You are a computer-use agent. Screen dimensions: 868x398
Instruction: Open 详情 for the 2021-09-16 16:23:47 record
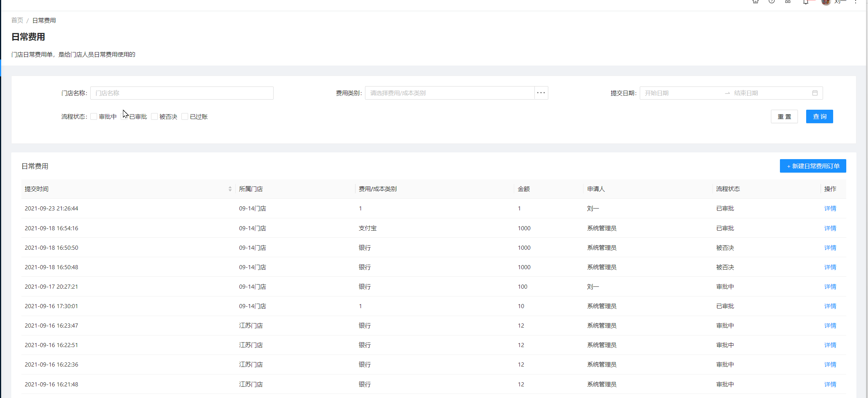[830, 325]
